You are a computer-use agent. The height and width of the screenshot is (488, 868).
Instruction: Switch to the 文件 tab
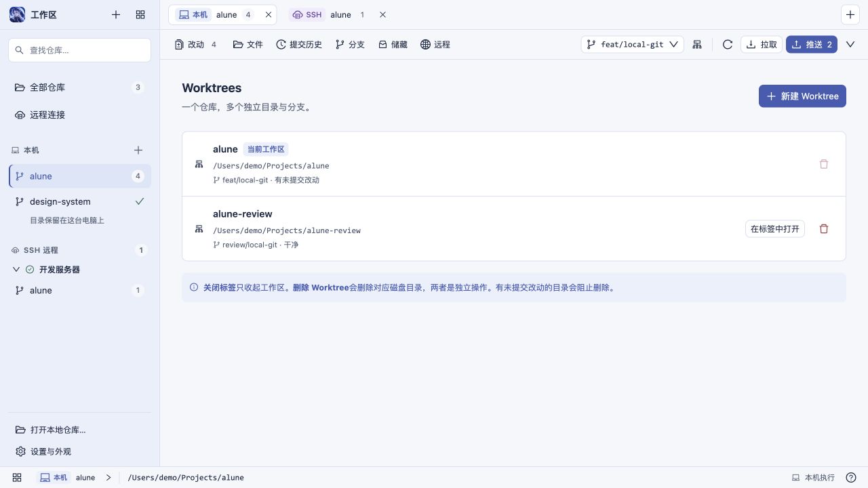pyautogui.click(x=248, y=45)
